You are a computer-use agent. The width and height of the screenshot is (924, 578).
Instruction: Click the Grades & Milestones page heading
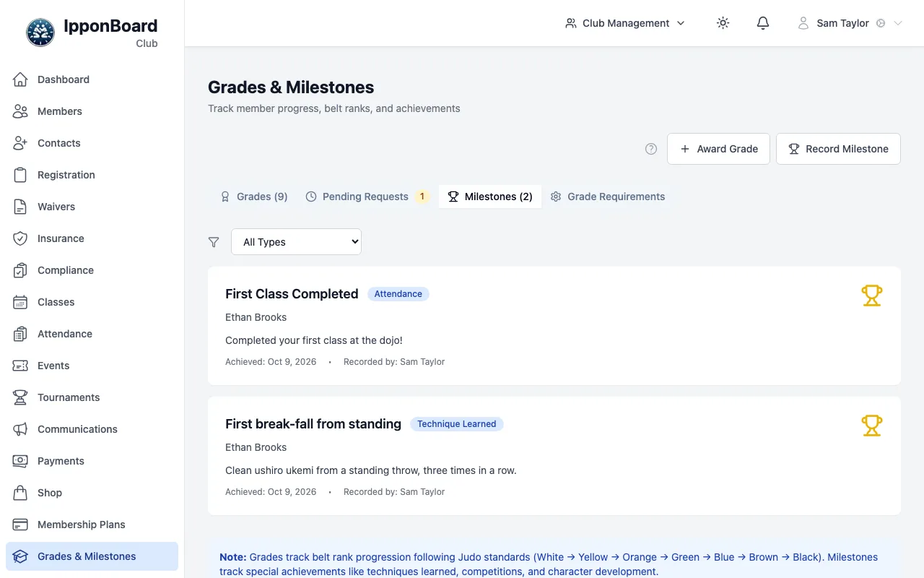click(x=291, y=87)
